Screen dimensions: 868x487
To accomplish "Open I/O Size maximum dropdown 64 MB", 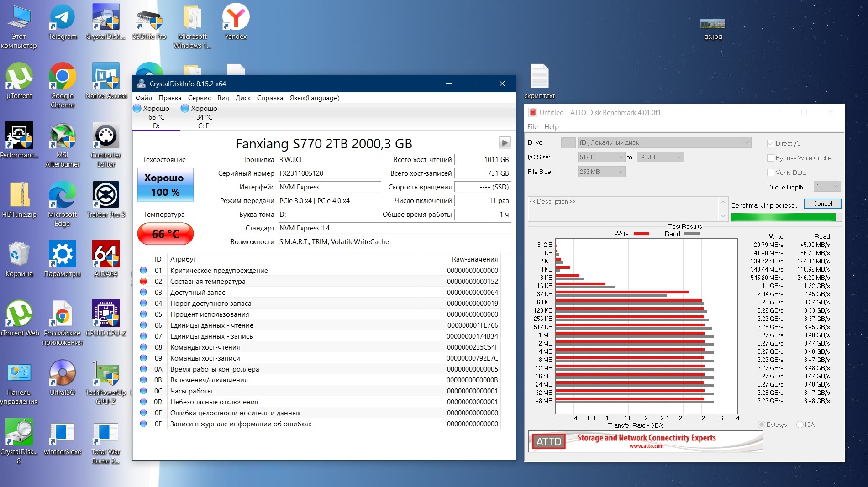I will click(660, 157).
